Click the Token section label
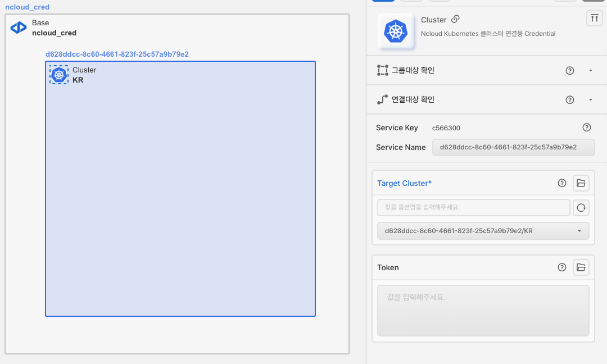Screen dimensions: 607x364 [x=388, y=268]
